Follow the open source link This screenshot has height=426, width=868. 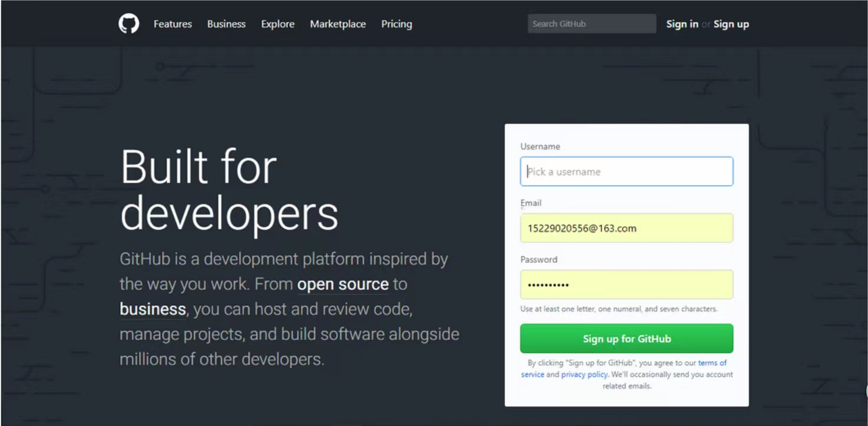tap(343, 284)
